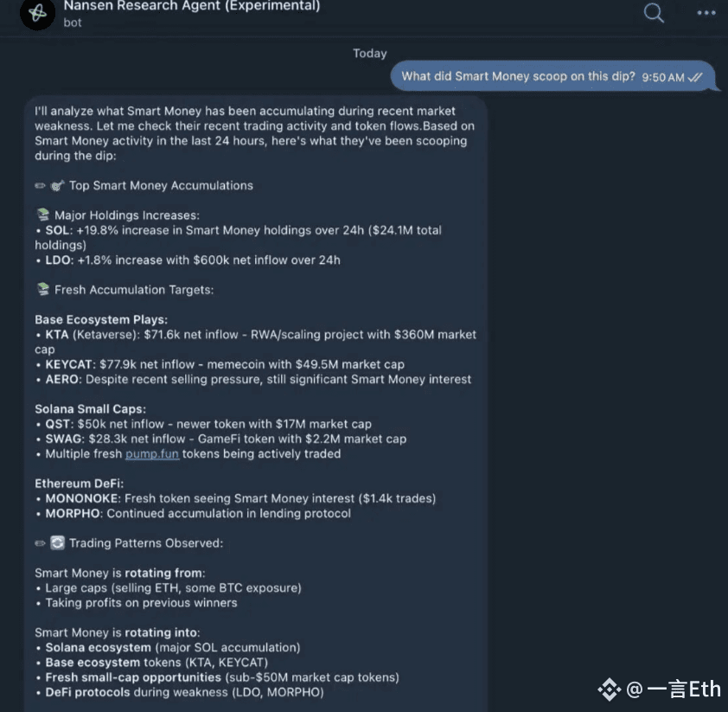Click the double-check read receipt icon
This screenshot has width=728, height=712.
695,78
